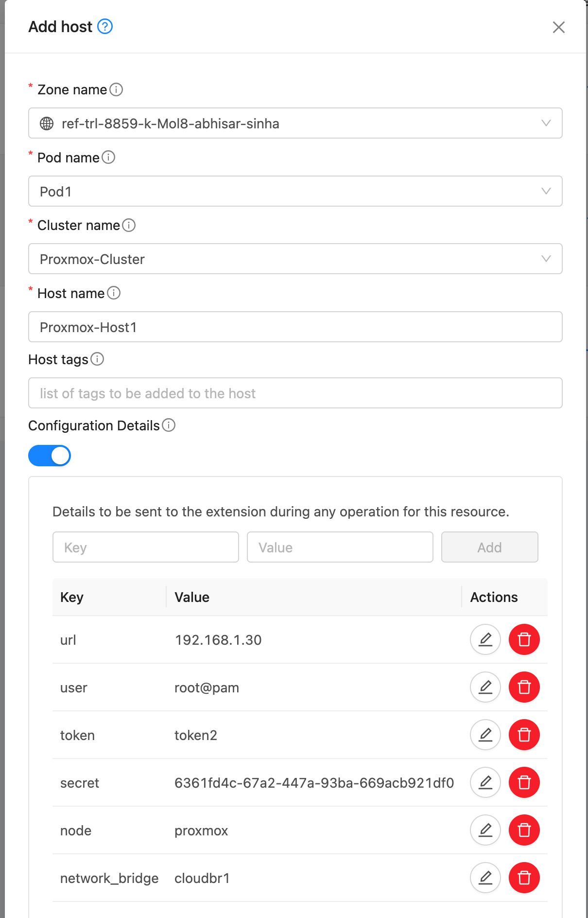Click the Host tags info icon
Image resolution: width=588 pixels, height=918 pixels.
click(97, 359)
